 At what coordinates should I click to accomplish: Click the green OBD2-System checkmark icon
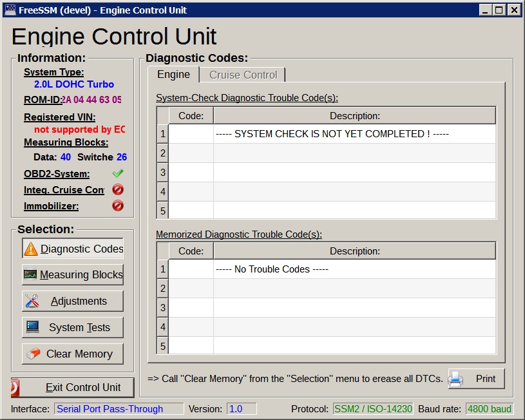click(x=117, y=174)
